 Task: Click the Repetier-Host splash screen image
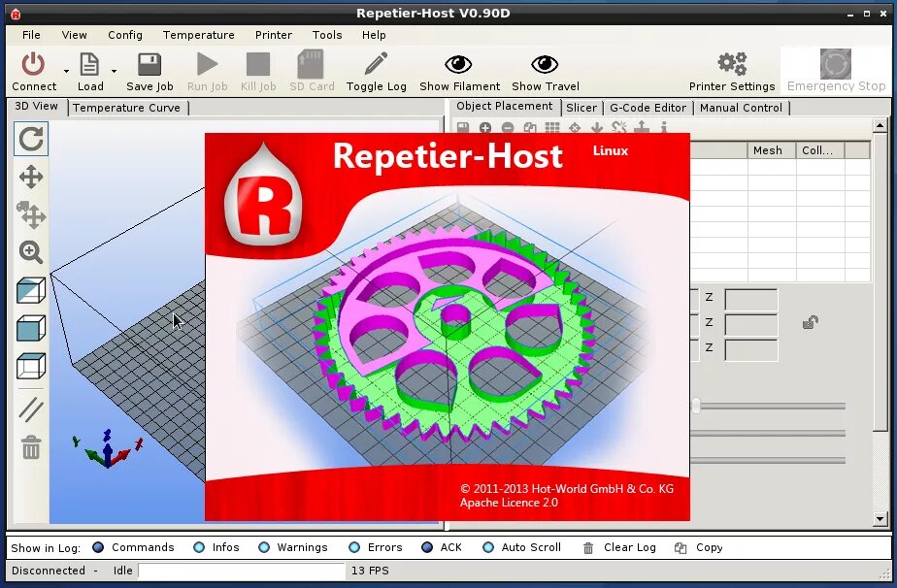pyautogui.click(x=448, y=327)
